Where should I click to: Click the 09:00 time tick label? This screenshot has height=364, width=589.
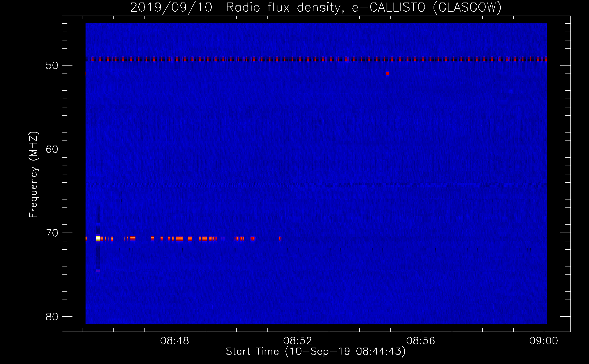544,341
